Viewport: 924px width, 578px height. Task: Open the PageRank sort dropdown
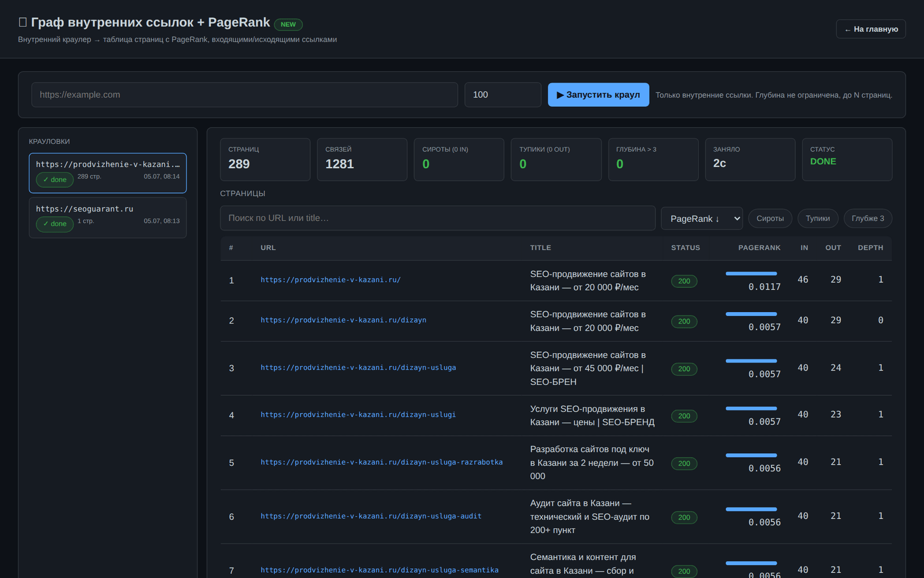(702, 218)
